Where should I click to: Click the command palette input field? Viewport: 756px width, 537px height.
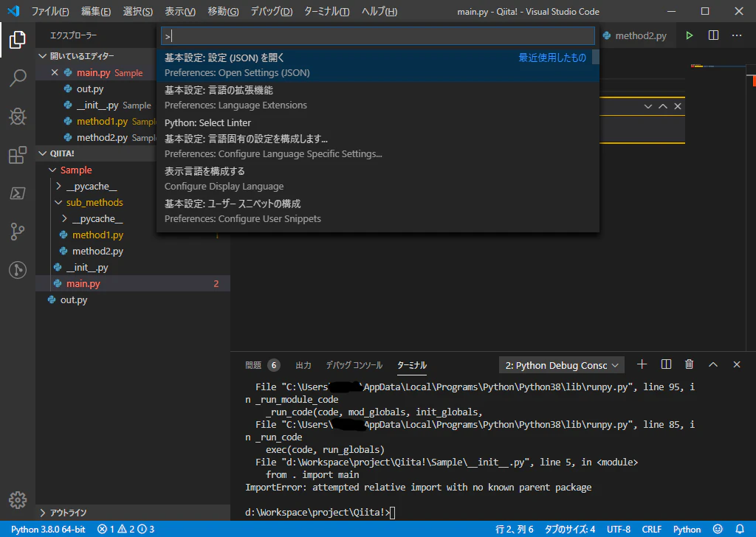coord(378,35)
